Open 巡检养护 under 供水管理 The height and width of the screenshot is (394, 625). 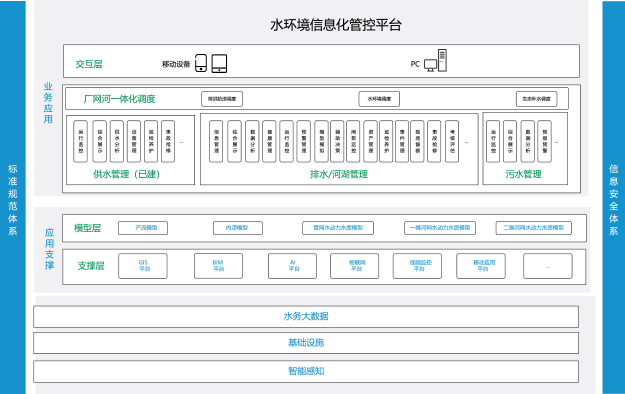point(151,141)
